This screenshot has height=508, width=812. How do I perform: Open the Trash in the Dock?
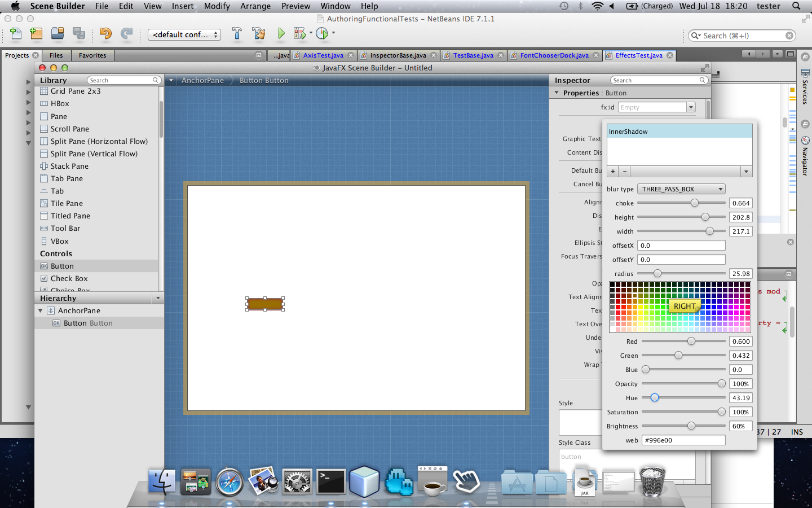[652, 481]
